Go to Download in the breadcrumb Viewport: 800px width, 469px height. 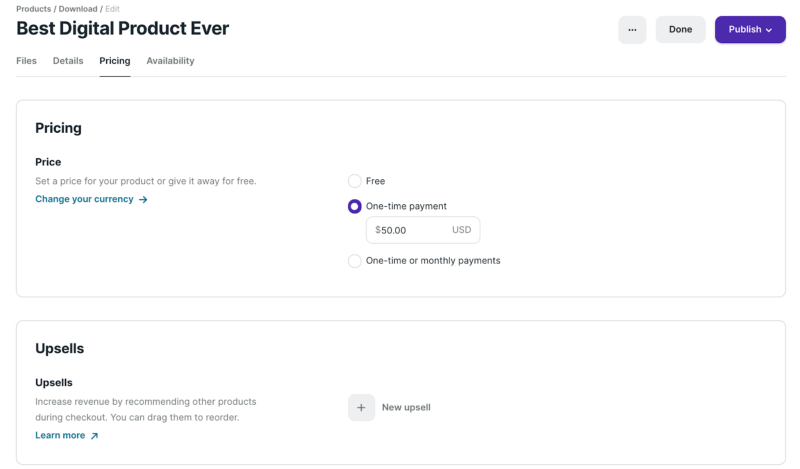click(x=78, y=9)
